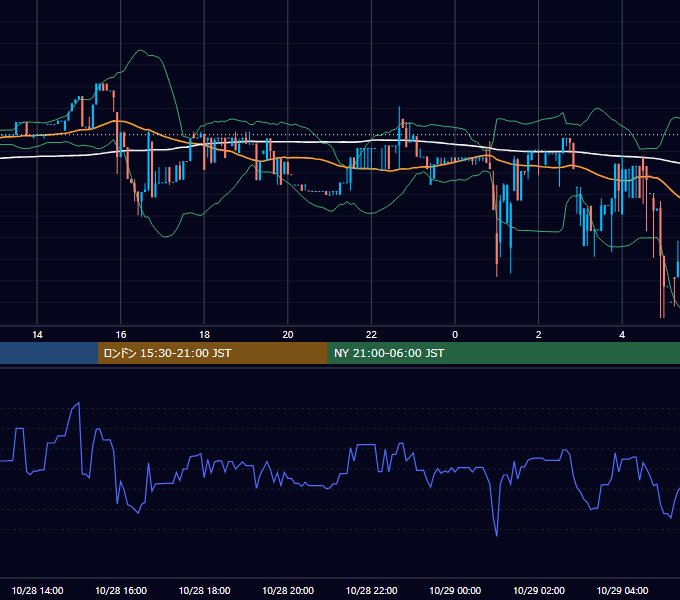
Task: Click the 14 hour axis label
Action: point(37,335)
